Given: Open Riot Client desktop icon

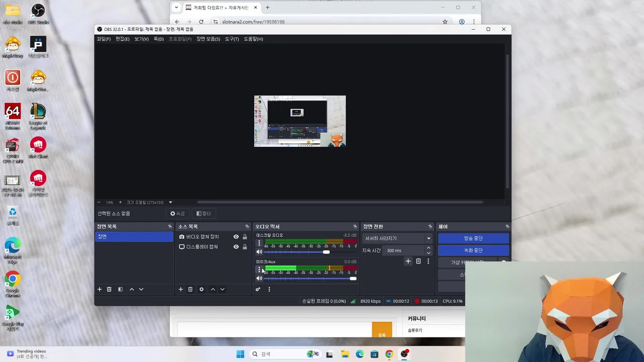Looking at the screenshot, I should [38, 148].
